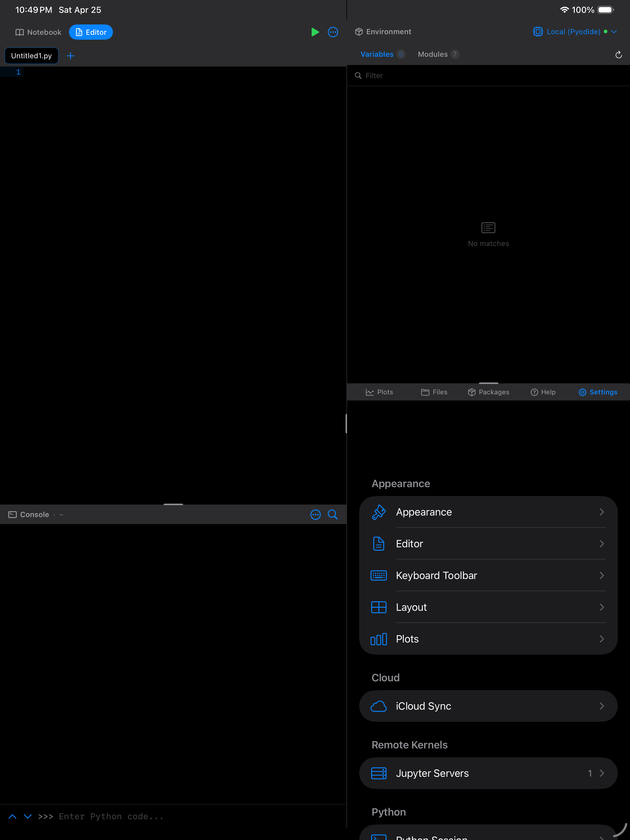Viewport: 630px width, 840px height.
Task: Click the Wi-Fi status icon
Action: point(564,10)
